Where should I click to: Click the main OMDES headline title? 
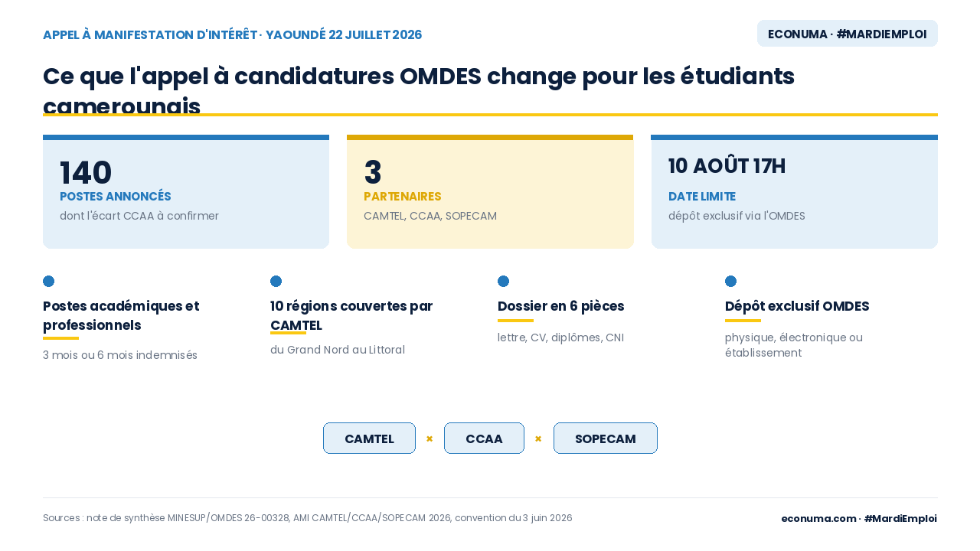pyautogui.click(x=419, y=91)
